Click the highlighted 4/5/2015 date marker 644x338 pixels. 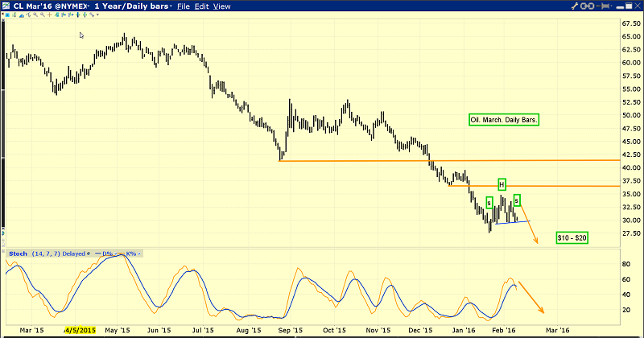pyautogui.click(x=80, y=330)
